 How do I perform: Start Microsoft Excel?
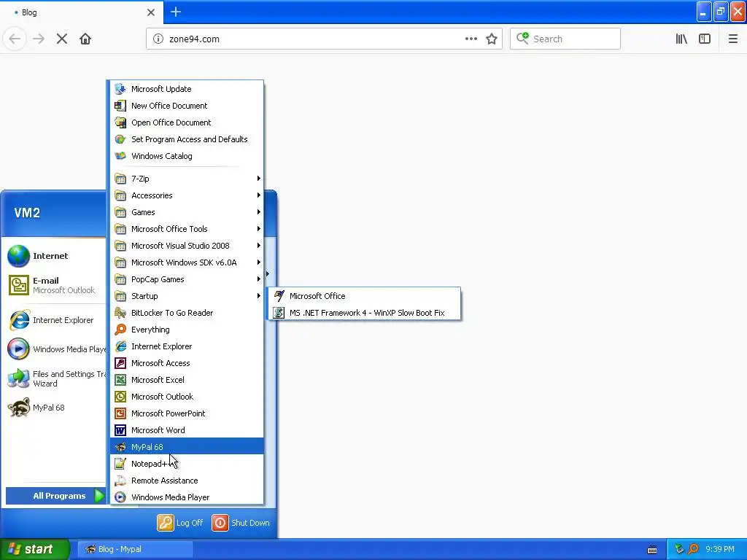(x=187, y=380)
